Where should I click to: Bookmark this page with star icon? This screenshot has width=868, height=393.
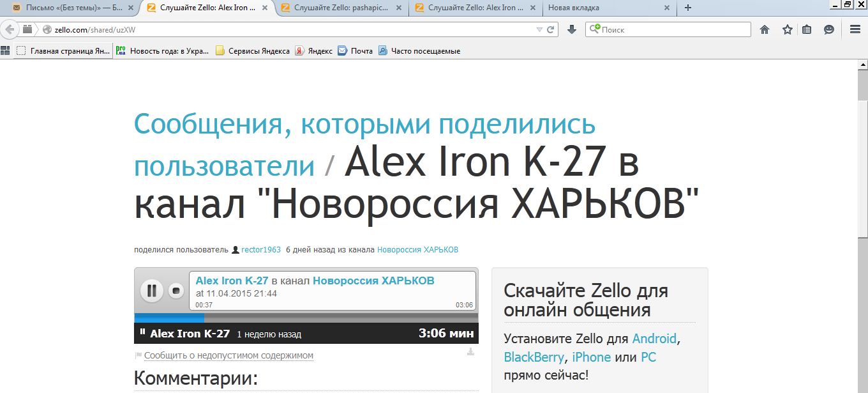[x=788, y=29]
